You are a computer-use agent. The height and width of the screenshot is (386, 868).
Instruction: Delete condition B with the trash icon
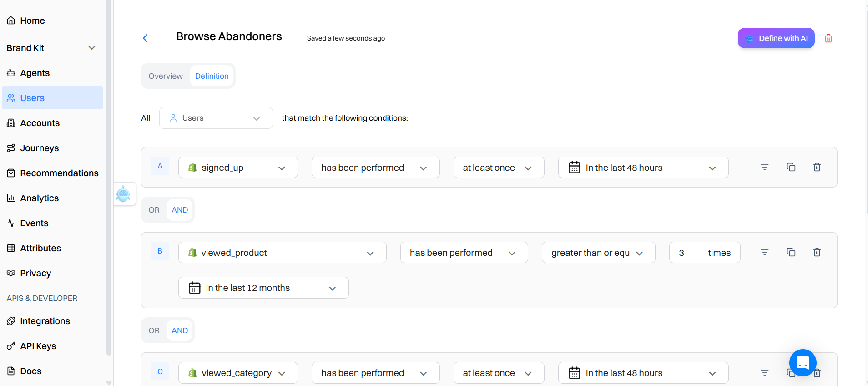pyautogui.click(x=817, y=252)
